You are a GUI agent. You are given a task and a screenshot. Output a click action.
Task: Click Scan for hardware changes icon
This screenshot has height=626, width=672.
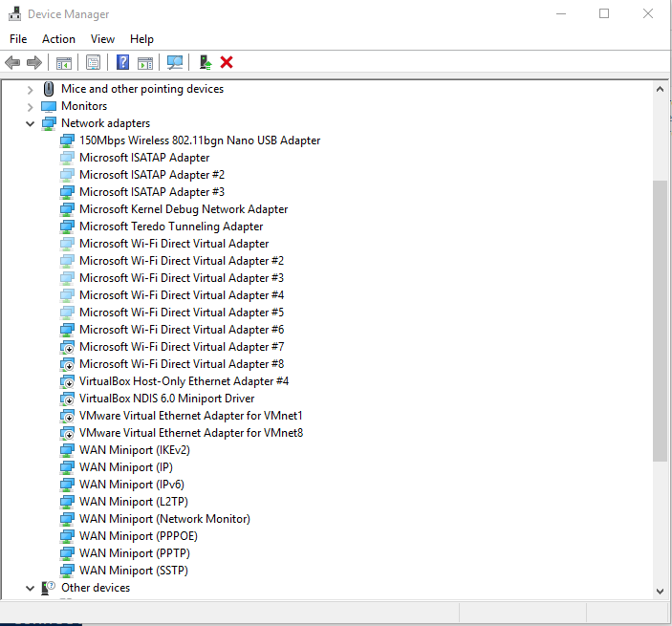(x=175, y=62)
